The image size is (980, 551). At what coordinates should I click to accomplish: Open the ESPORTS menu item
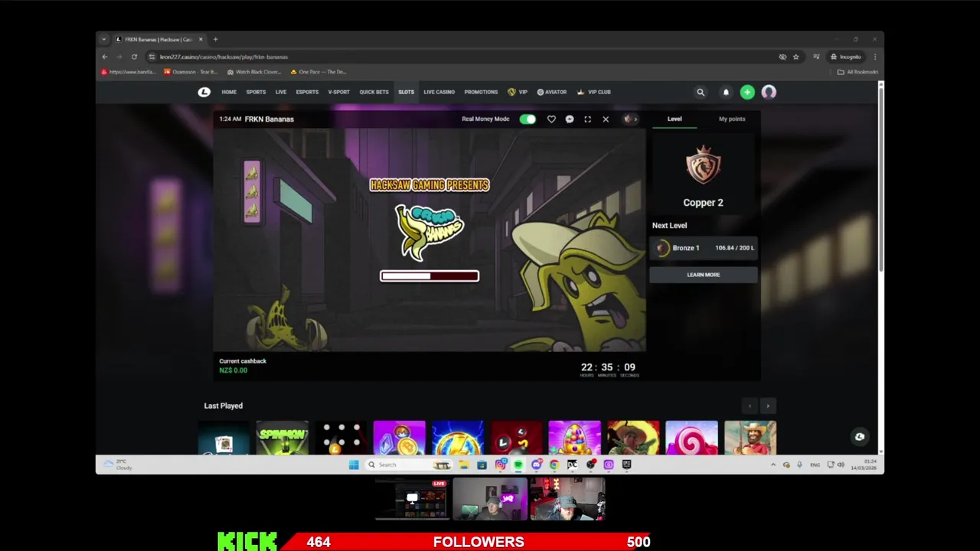[307, 92]
